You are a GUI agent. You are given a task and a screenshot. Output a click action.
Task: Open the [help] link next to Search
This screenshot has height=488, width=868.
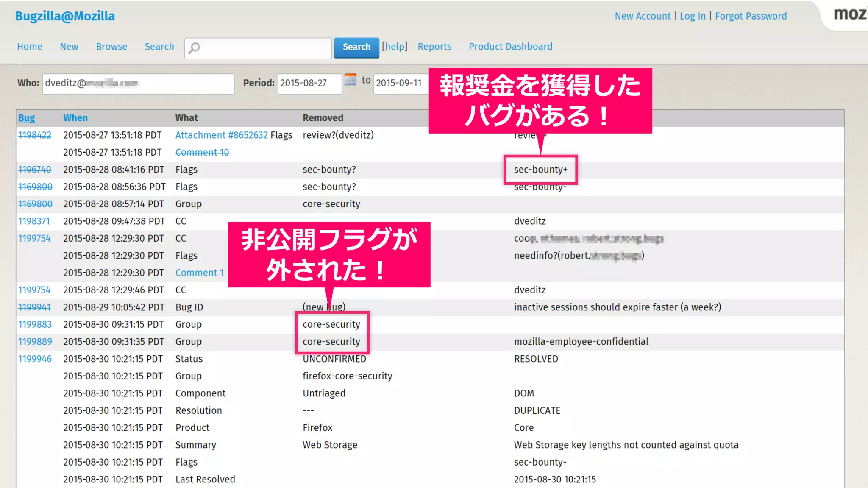(394, 47)
